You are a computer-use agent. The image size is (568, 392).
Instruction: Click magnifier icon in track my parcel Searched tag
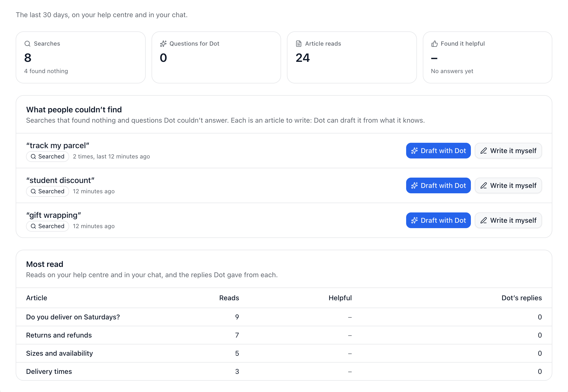point(33,157)
